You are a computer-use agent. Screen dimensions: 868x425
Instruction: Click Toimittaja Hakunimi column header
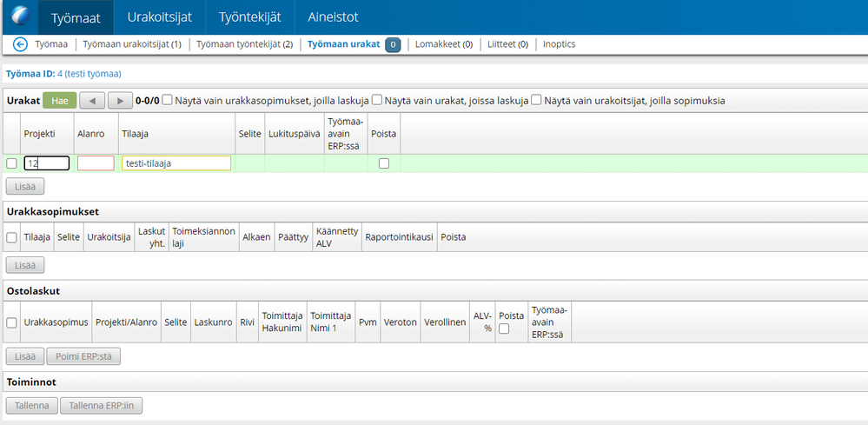coord(282,322)
